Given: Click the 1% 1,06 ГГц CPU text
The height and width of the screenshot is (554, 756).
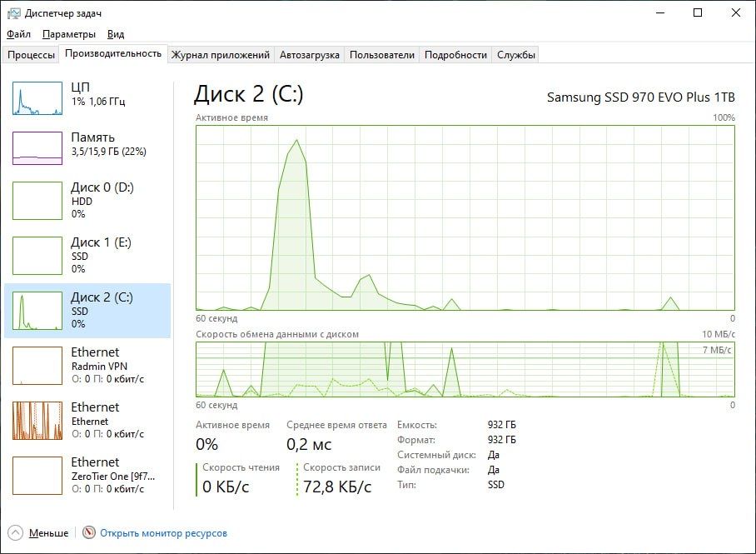Looking at the screenshot, I should pyautogui.click(x=98, y=102).
